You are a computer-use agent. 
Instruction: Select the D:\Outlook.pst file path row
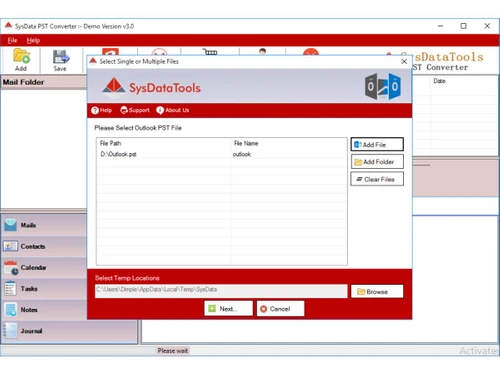pyautogui.click(x=119, y=154)
